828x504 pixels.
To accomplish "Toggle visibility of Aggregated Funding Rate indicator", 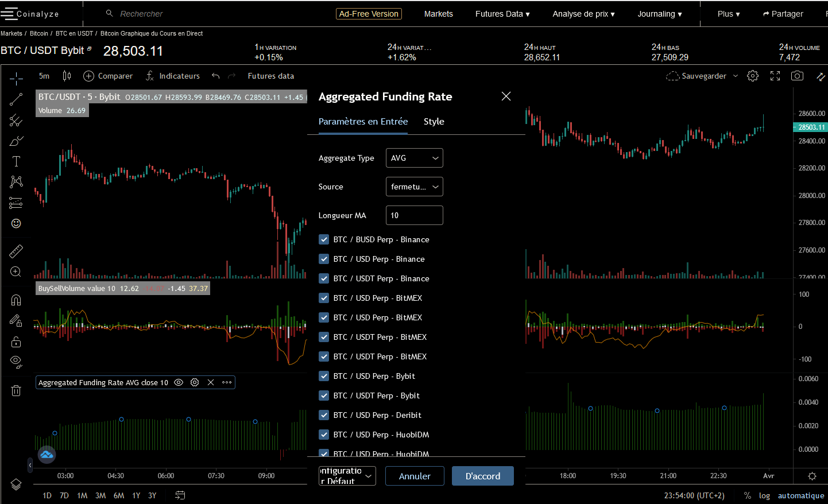I will pyautogui.click(x=179, y=382).
